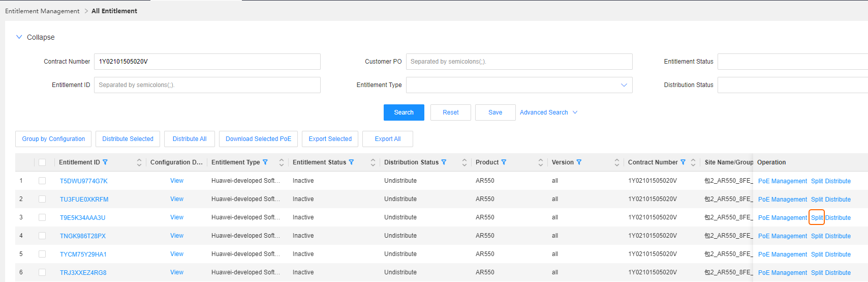Click filter icon on Entitlement ID column
The width and height of the screenshot is (868, 282).
(105, 162)
